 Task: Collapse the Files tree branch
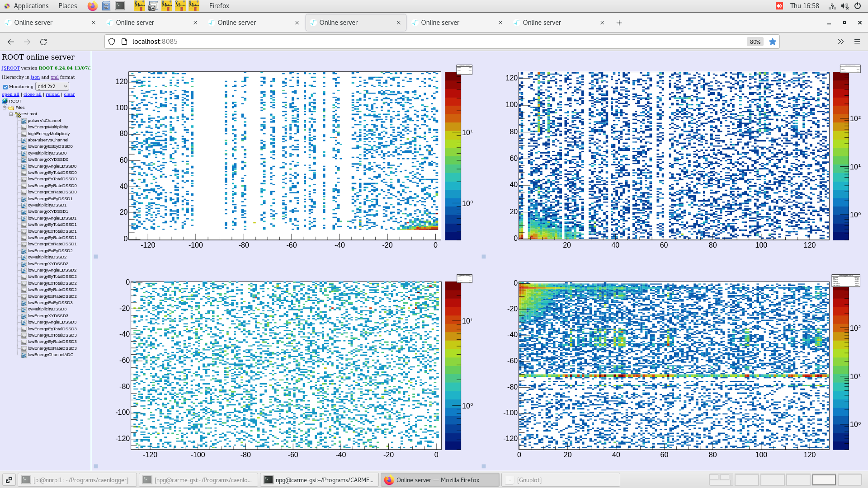[4, 108]
